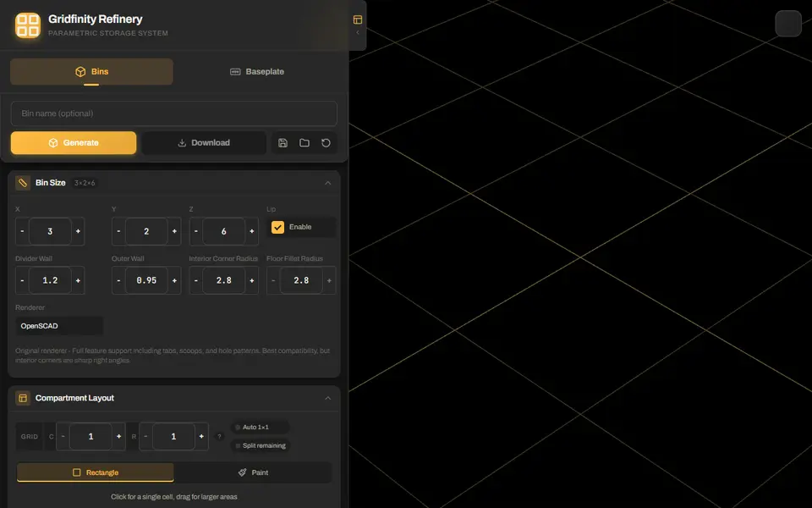Click the grid help question mark icon
This screenshot has height=508, width=812.
[220, 437]
